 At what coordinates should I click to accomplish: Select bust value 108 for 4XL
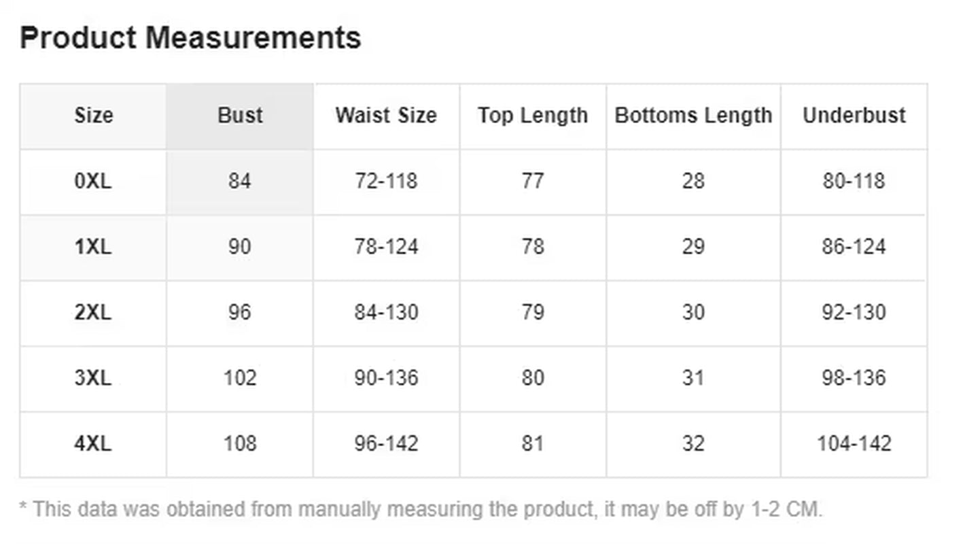tap(240, 444)
